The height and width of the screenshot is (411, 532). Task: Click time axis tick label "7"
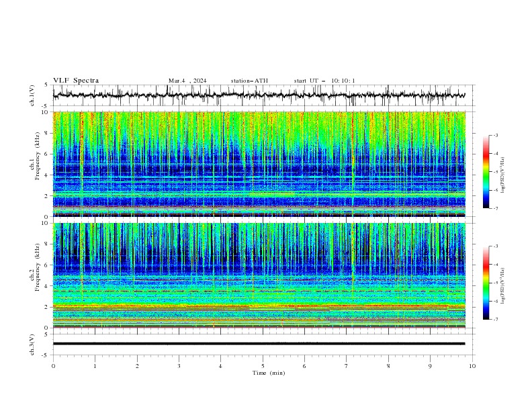coord(347,366)
